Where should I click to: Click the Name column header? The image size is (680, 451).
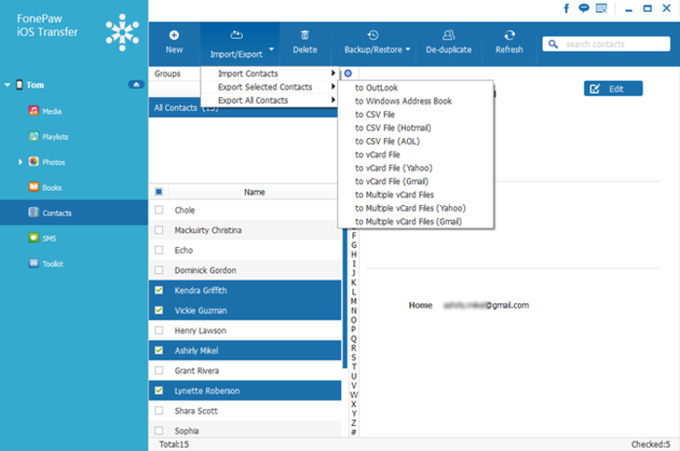tap(254, 192)
